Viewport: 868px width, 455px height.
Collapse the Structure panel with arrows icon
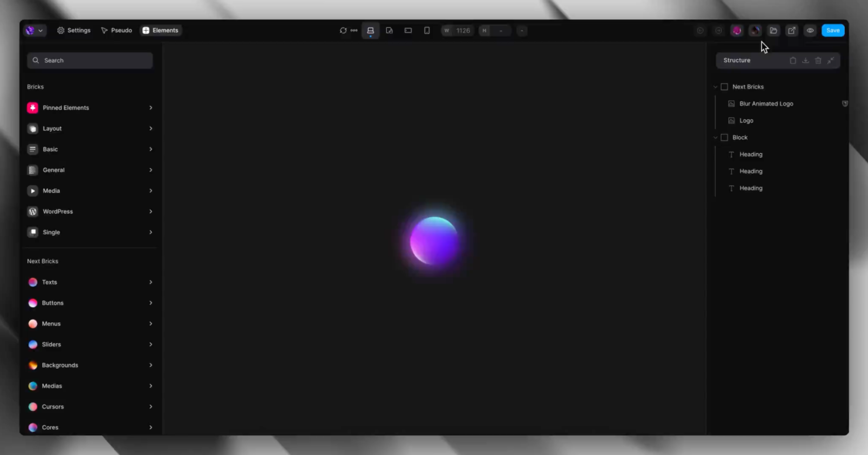[x=831, y=61]
